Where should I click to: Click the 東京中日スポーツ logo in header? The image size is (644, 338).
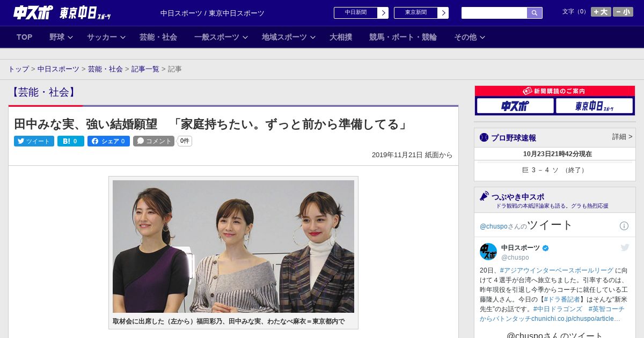(x=85, y=13)
